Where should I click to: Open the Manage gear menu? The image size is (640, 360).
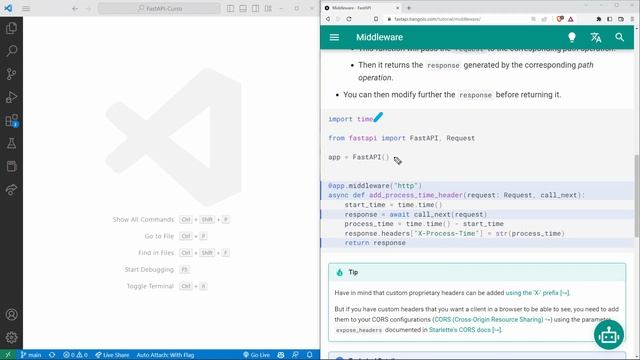point(11,337)
